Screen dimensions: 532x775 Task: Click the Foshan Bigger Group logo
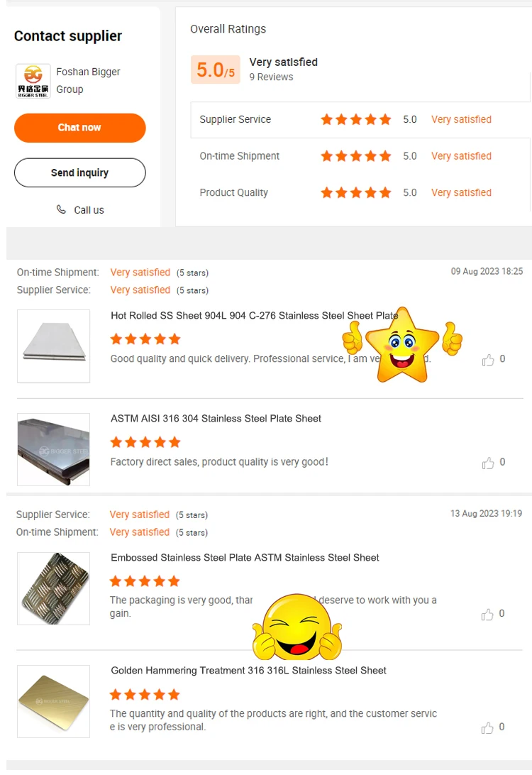pos(33,81)
